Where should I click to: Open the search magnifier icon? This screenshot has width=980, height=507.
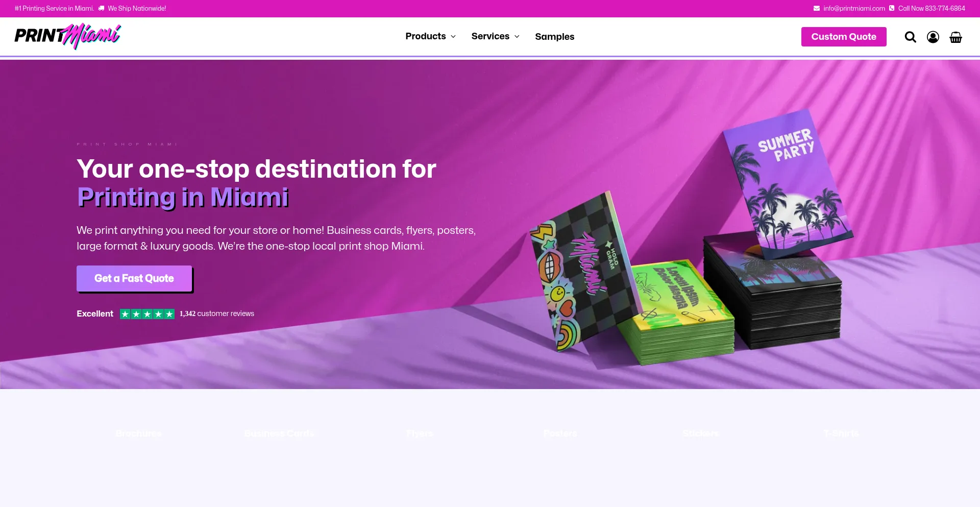(910, 37)
